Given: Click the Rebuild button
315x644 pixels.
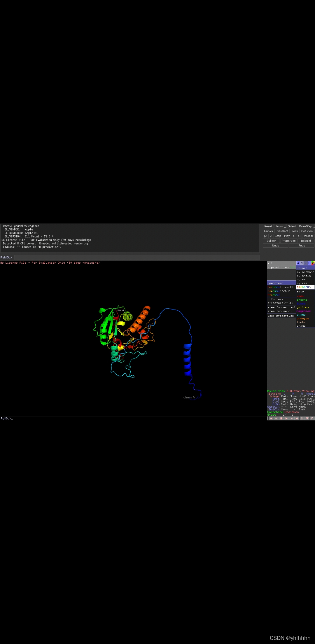Looking at the screenshot, I should tap(306, 241).
